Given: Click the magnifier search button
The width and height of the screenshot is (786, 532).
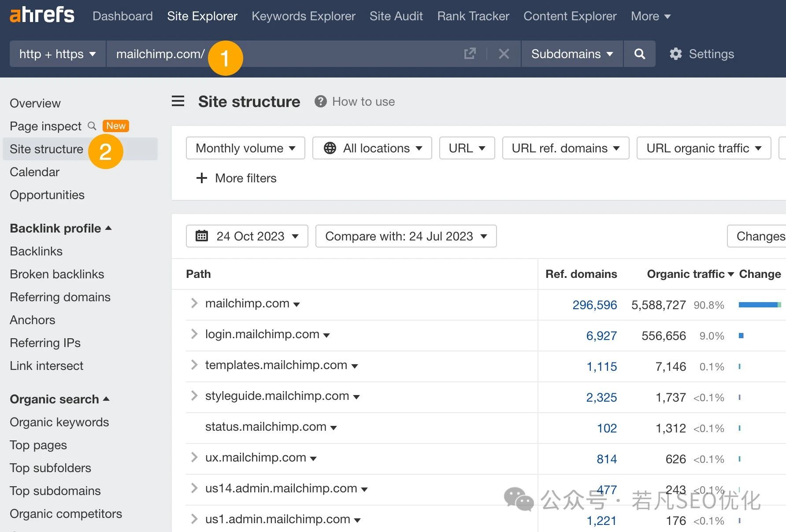Looking at the screenshot, I should (x=640, y=54).
